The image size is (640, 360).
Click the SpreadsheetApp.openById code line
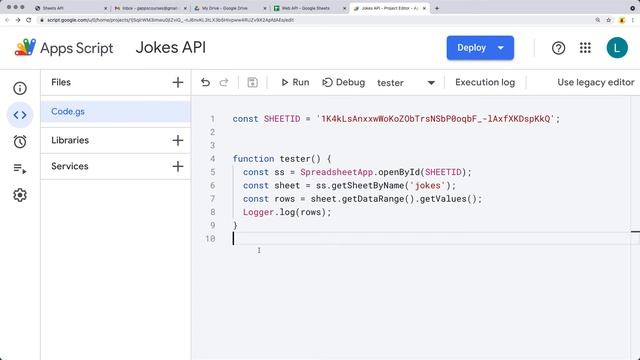[x=357, y=172]
